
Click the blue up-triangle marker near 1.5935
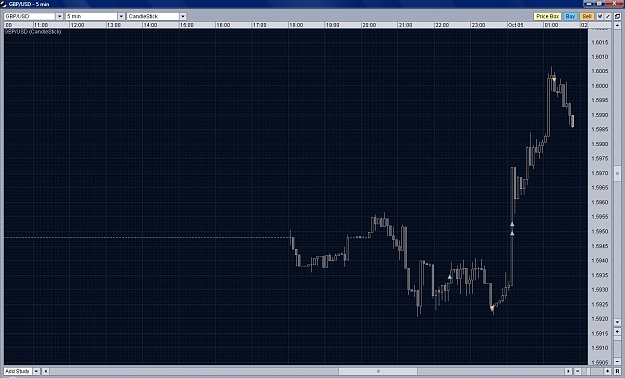(x=450, y=276)
